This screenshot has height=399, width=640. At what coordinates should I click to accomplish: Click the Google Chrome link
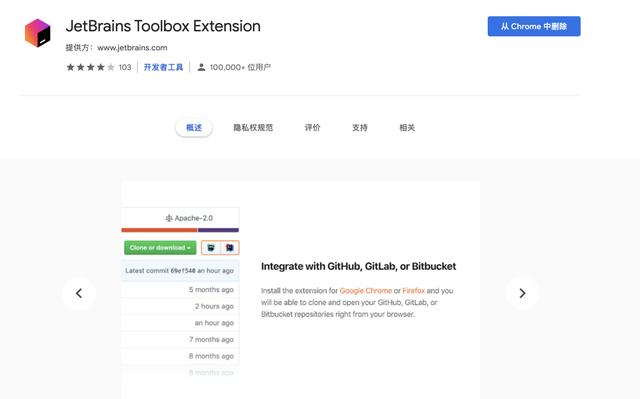click(x=366, y=291)
